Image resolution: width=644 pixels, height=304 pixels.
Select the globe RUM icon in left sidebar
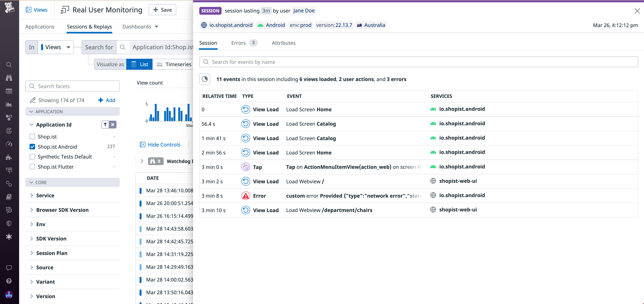9,237
